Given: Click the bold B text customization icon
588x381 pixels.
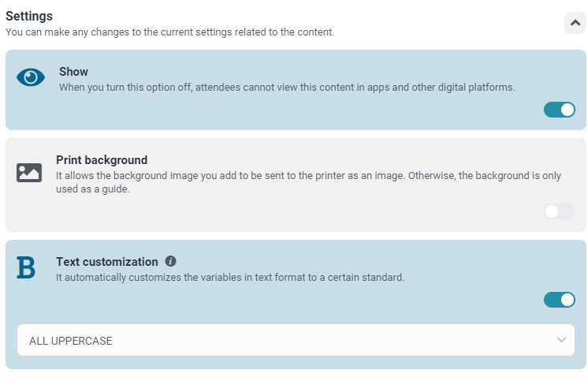Looking at the screenshot, I should click(x=26, y=268).
